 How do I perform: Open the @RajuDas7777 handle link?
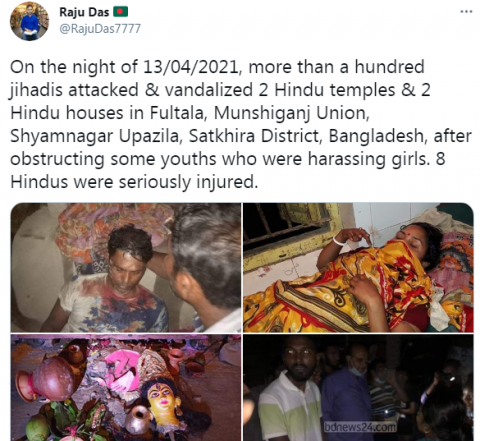click(100, 29)
